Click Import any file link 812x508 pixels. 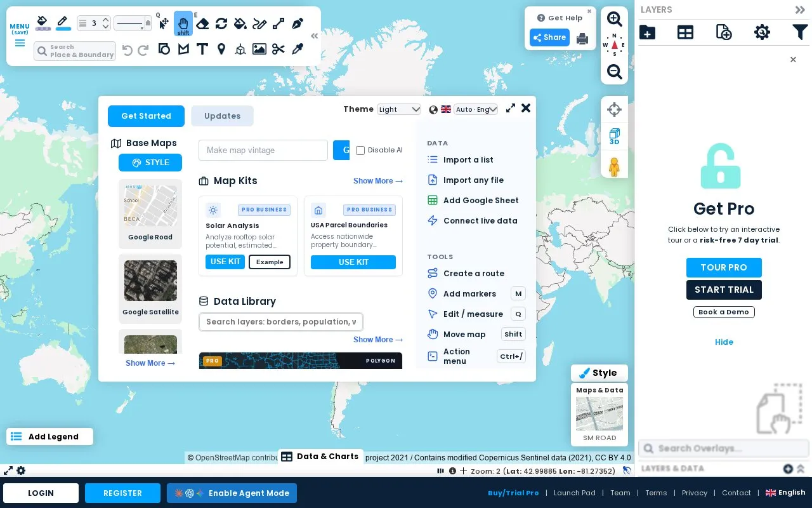click(473, 180)
